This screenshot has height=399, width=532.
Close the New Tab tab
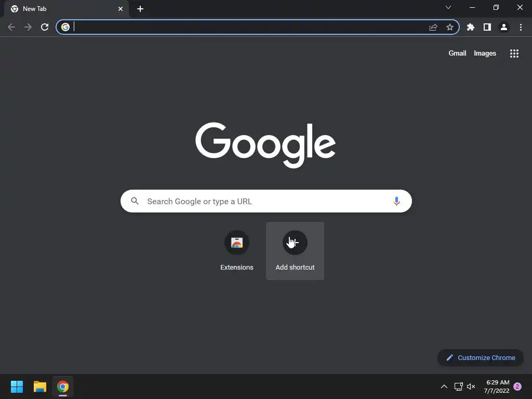click(121, 9)
